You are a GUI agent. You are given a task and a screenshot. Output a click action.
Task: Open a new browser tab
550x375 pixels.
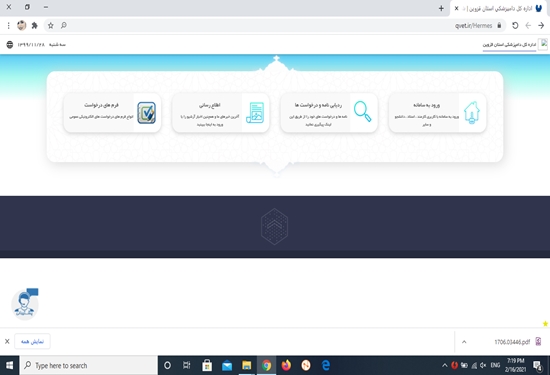point(441,8)
